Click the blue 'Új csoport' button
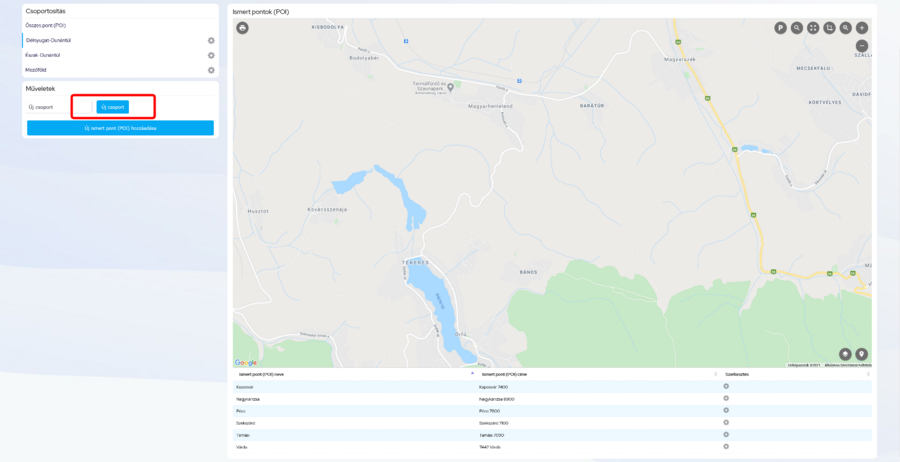Screen dimensions: 900x462 click(x=113, y=107)
